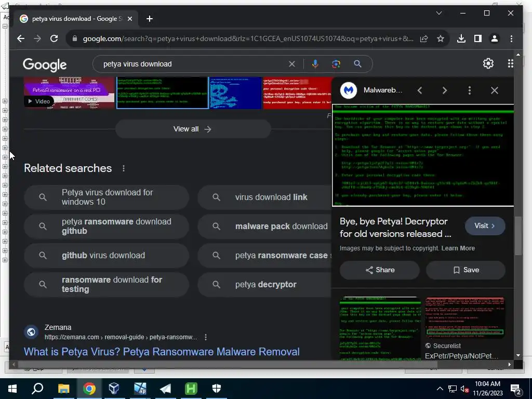Open the blue skull image thumbnail

click(x=235, y=92)
